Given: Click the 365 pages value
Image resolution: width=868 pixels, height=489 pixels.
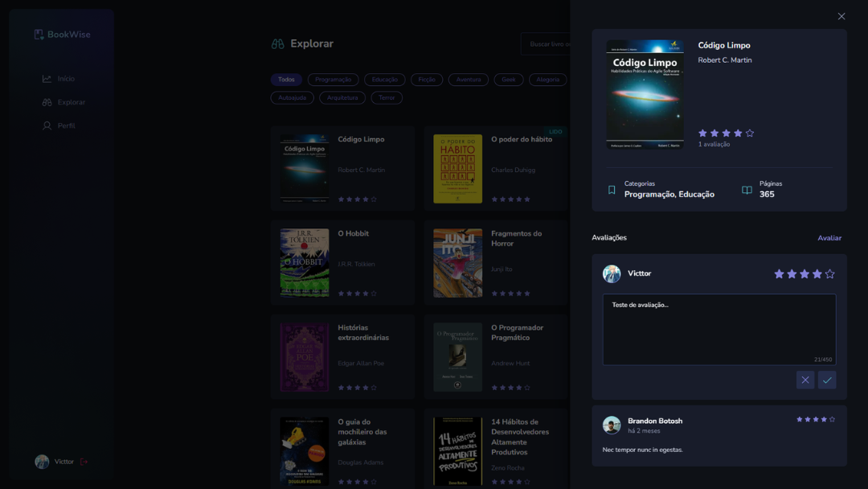Looking at the screenshot, I should 767,195.
